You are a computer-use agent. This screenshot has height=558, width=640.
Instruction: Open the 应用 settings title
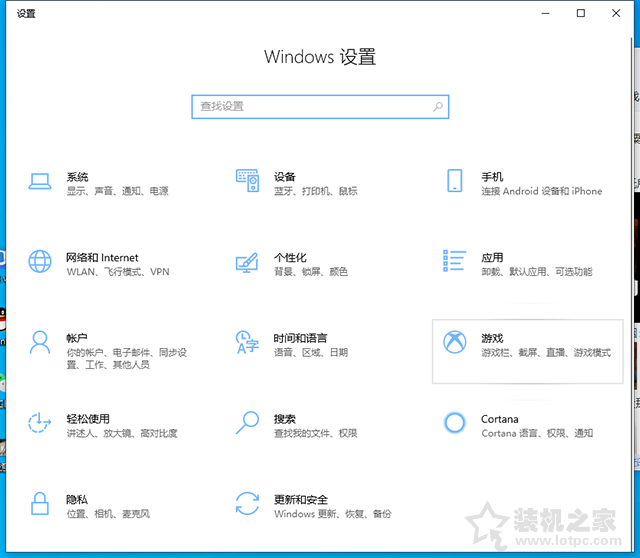[492, 258]
